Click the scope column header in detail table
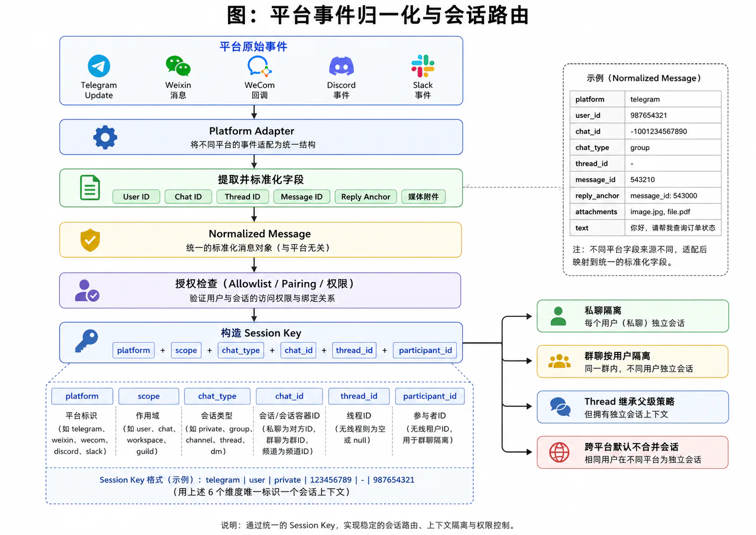Image resolution: width=756 pixels, height=535 pixels. point(149,396)
